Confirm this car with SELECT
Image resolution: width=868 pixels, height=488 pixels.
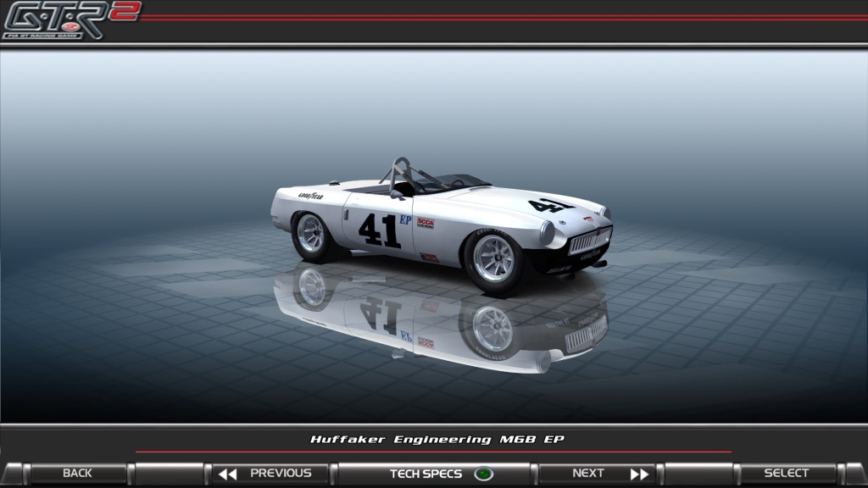(786, 474)
